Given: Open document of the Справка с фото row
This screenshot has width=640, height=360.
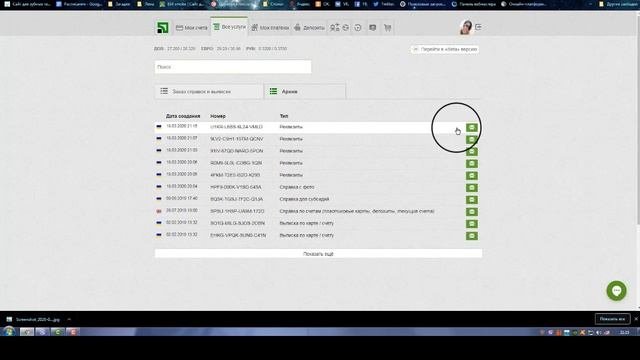Looking at the screenshot, I should click(472, 188).
